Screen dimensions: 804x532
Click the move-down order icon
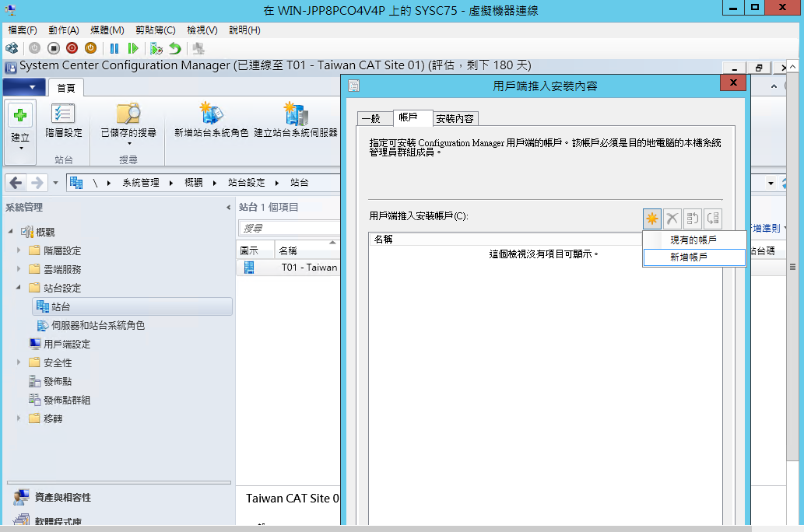point(713,219)
